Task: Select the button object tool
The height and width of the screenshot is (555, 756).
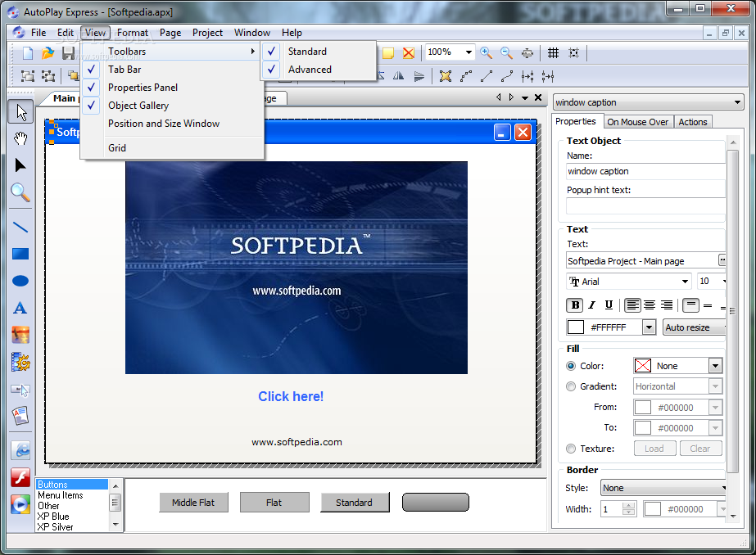Action: click(x=20, y=390)
